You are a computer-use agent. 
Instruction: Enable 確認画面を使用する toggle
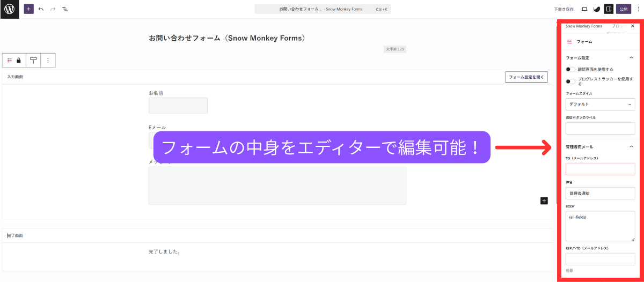click(x=570, y=69)
